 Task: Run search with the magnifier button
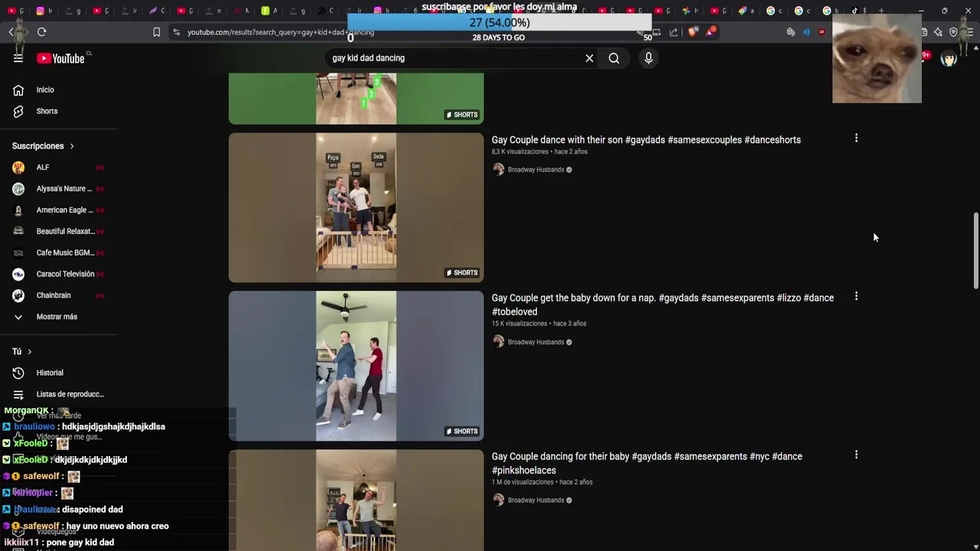point(614,58)
